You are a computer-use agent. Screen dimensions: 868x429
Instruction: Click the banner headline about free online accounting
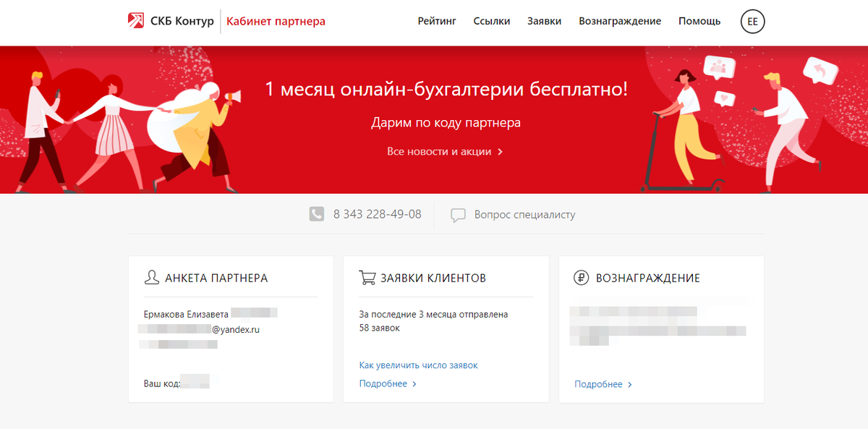(446, 90)
